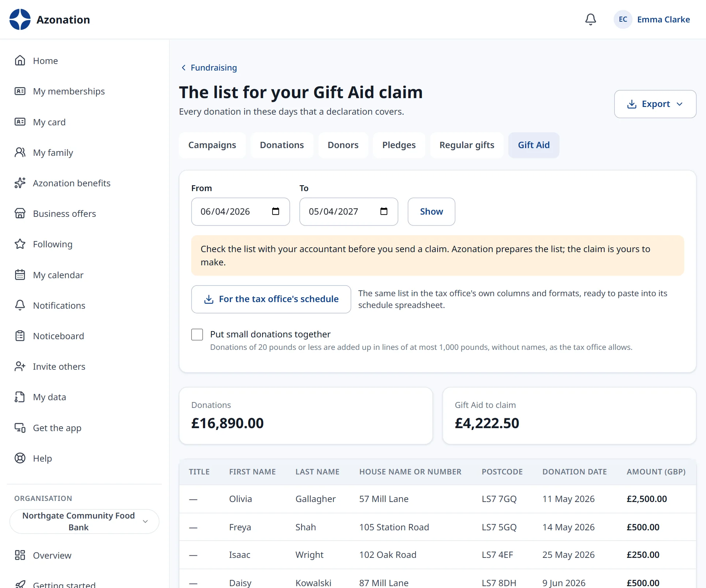Screen dimensions: 706x588
Task: Click the My calendar icon
Action: click(20, 275)
